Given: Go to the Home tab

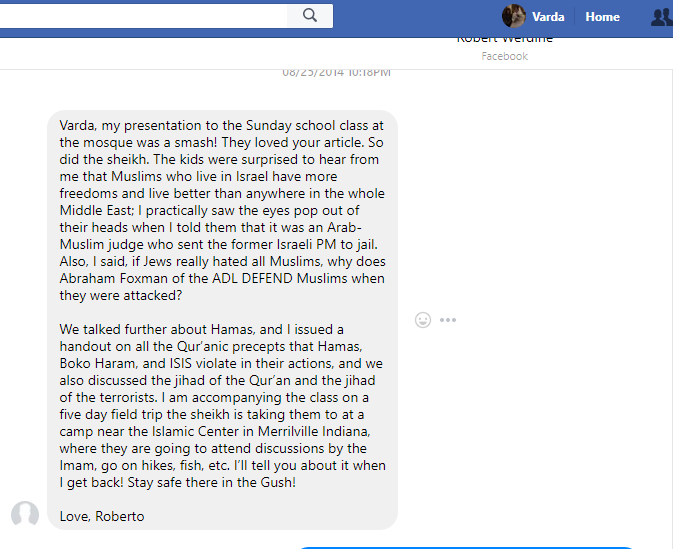Looking at the screenshot, I should pyautogui.click(x=602, y=17).
